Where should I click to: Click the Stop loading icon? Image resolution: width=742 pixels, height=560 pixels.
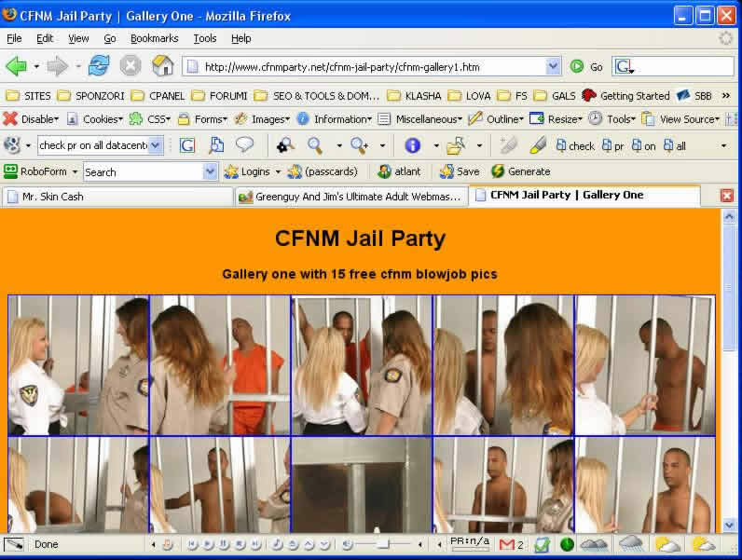click(x=131, y=66)
